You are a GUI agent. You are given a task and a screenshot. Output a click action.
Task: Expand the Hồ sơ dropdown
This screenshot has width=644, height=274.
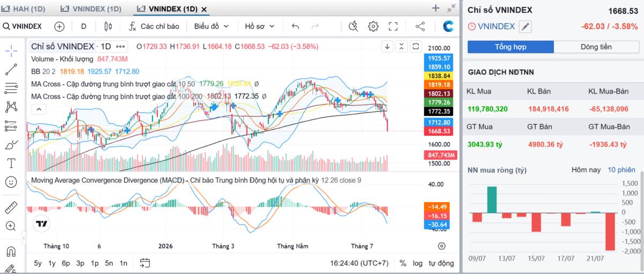260,26
